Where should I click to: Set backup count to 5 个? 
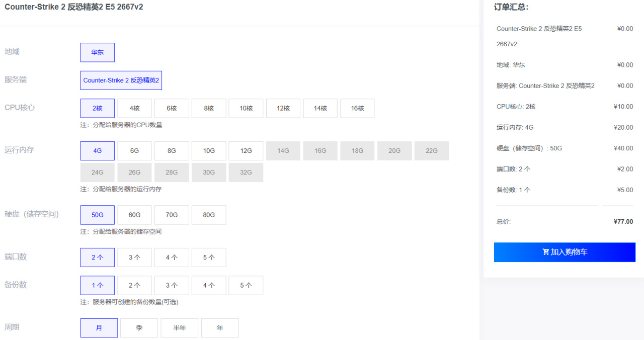pos(246,286)
